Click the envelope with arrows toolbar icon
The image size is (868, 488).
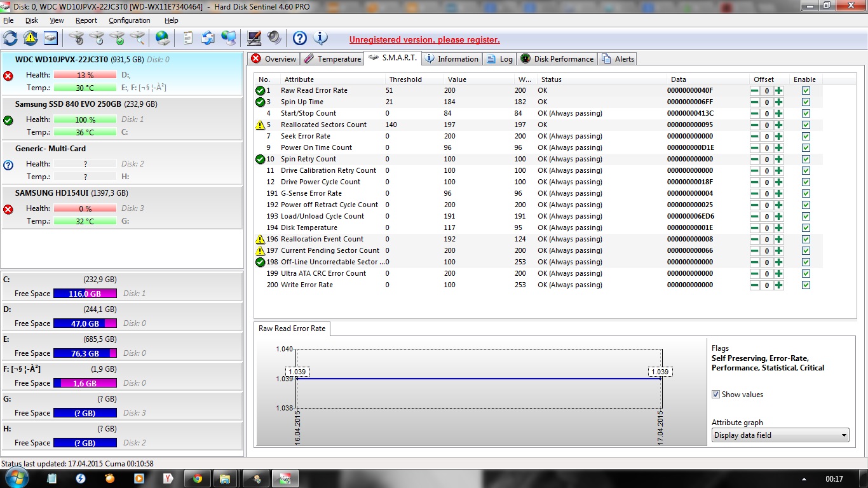click(x=208, y=38)
